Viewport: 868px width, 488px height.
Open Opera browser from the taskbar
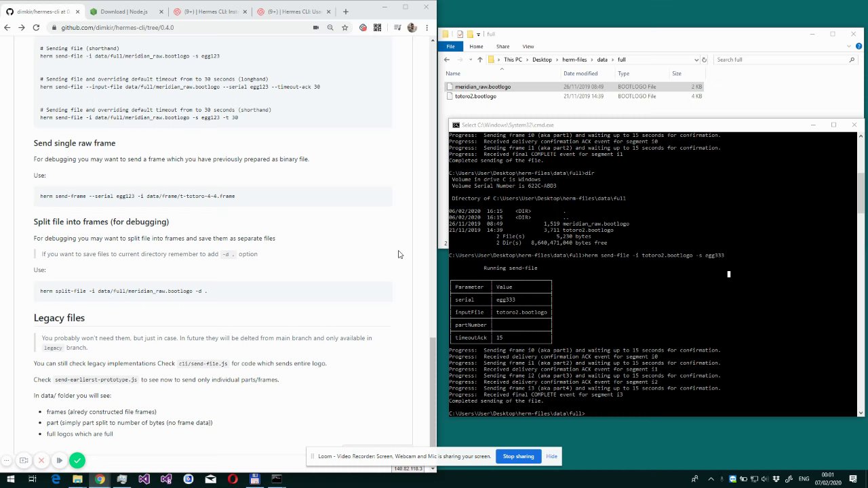coord(233,479)
